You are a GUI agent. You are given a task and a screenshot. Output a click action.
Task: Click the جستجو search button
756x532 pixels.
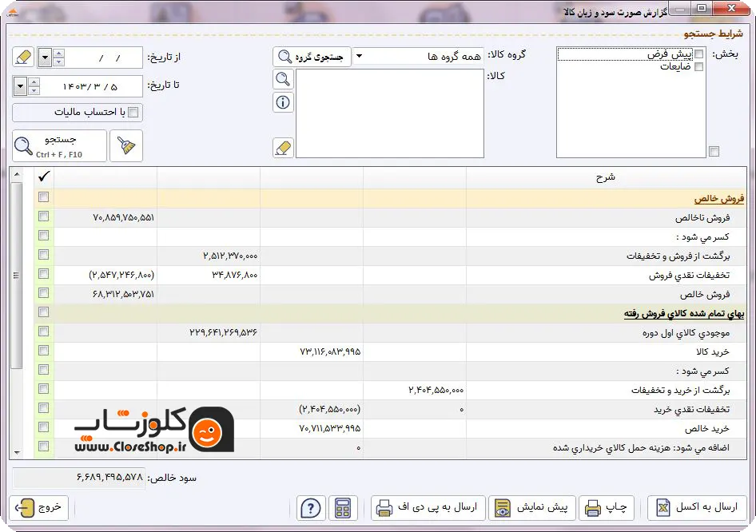[59, 145]
